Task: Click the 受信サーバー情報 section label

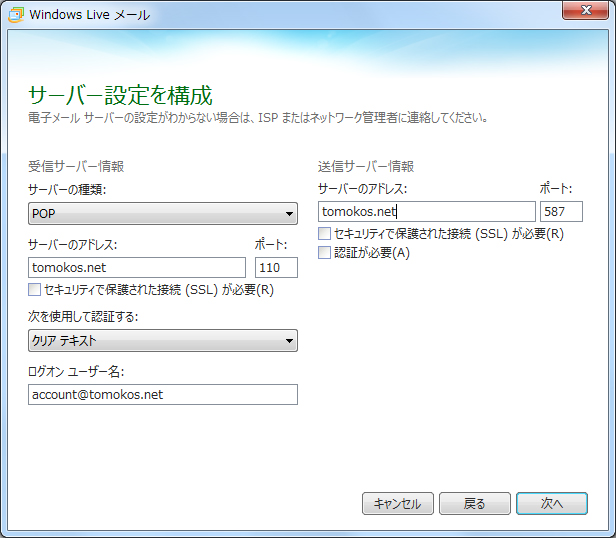Action: (76, 166)
